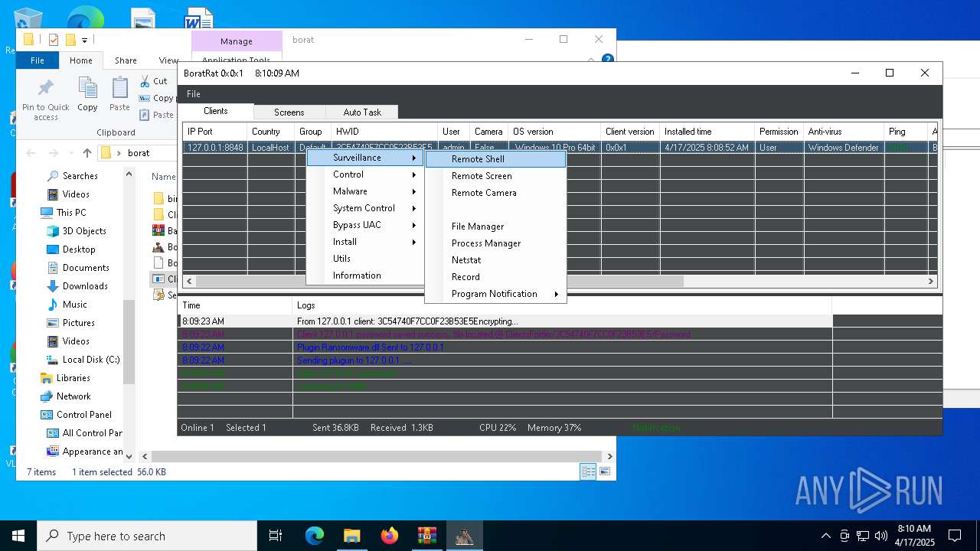Open File tab in Explorer window
980x551 pixels.
pyautogui.click(x=38, y=60)
